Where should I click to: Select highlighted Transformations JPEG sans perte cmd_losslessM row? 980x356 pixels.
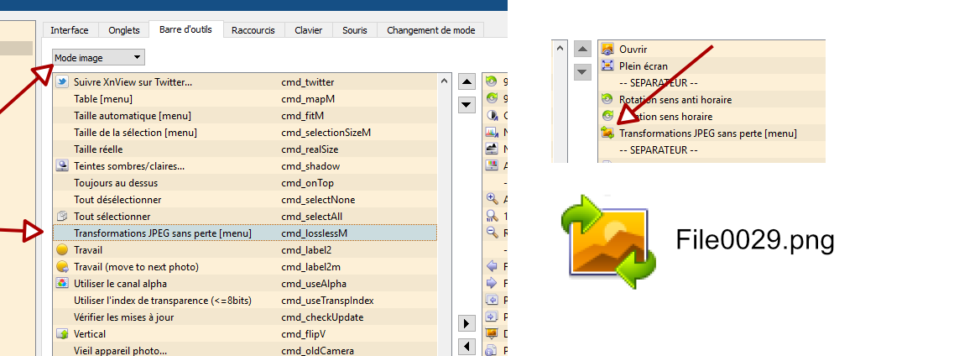tap(245, 233)
